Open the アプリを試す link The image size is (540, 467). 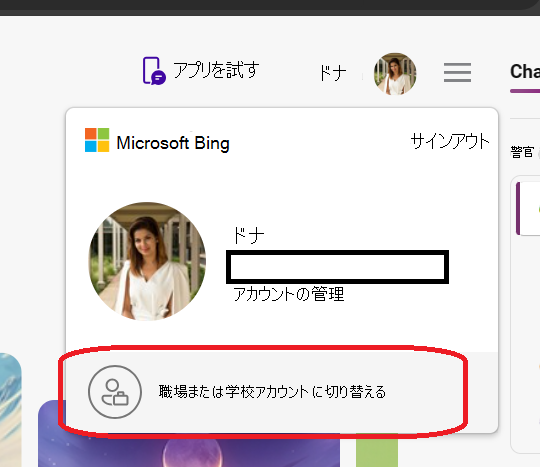(x=216, y=70)
